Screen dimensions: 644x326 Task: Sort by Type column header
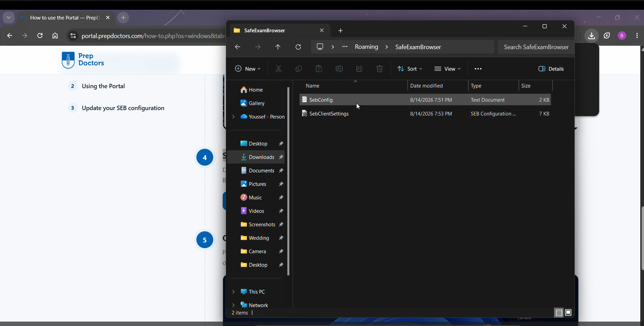pos(493,86)
